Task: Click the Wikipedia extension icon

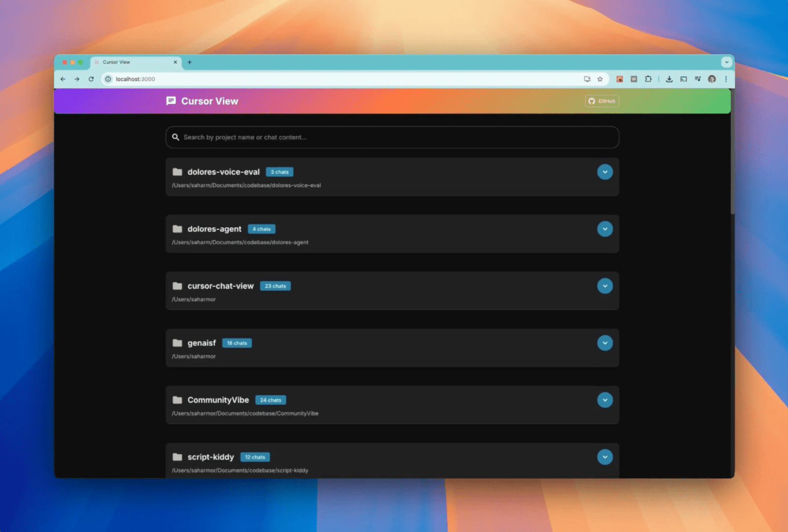Action: (634, 79)
